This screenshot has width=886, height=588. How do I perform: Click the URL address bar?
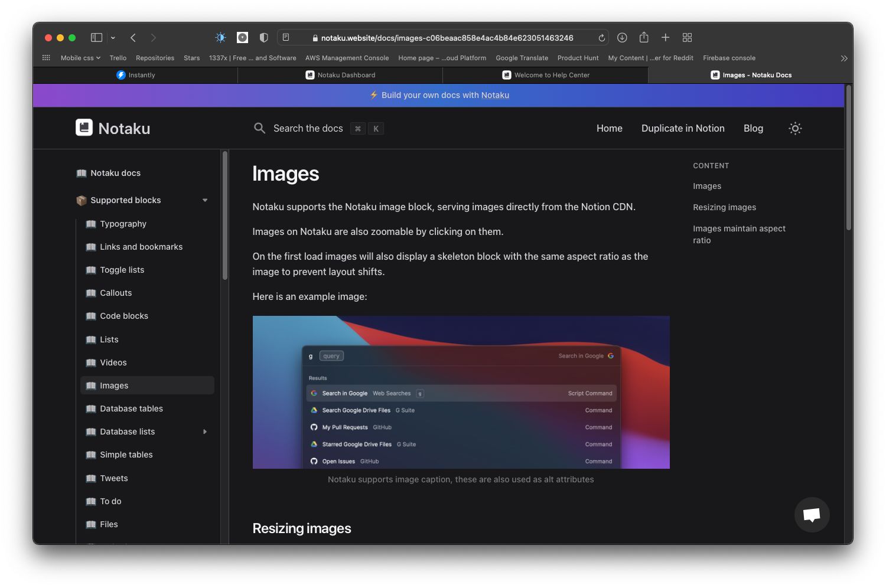point(443,38)
